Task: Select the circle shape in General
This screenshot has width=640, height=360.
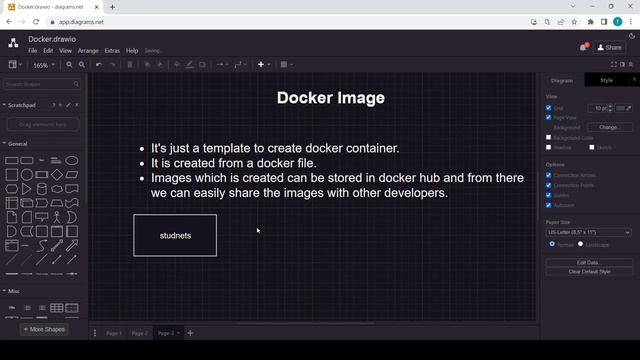Action: pyautogui.click(x=27, y=175)
